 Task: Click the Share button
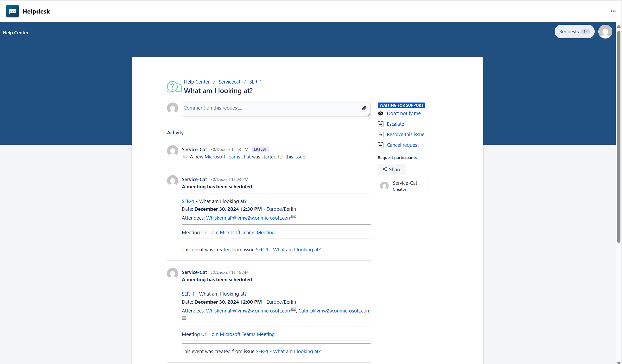(391, 169)
